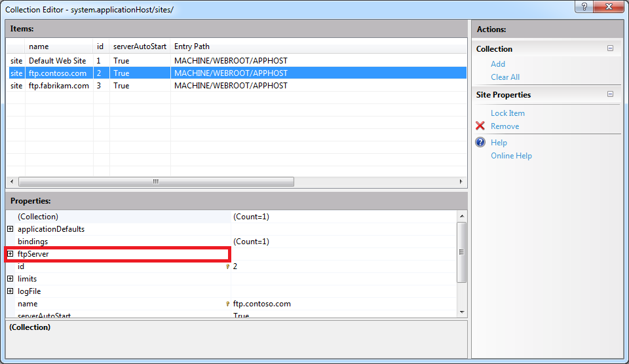The image size is (629, 364).
Task: Click the Clear All action link
Action: pos(505,77)
